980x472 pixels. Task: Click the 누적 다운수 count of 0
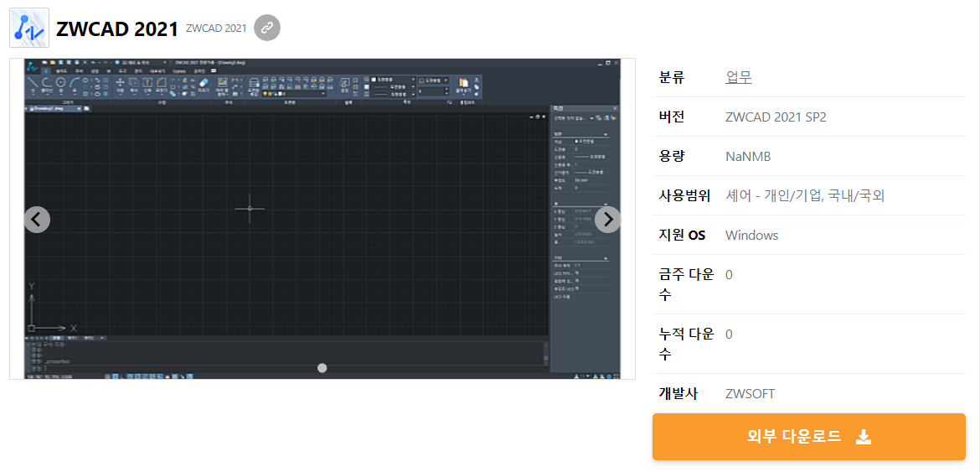coord(729,334)
